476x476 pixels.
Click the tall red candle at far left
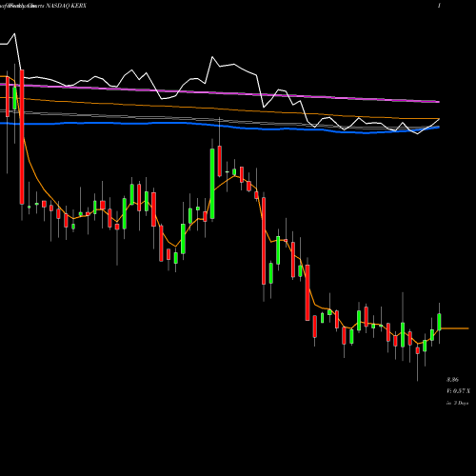(22, 137)
